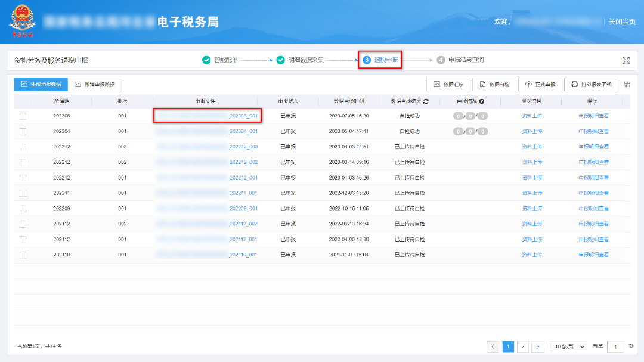Screen dimensions: 644x362
Task: Click 资料上传 in the 202306 row
Action: point(532,116)
